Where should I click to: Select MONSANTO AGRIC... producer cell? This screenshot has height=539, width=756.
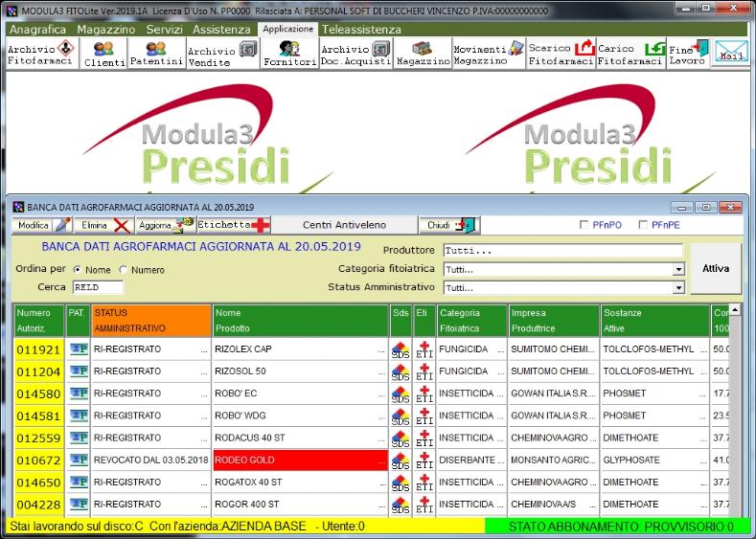[x=553, y=460]
